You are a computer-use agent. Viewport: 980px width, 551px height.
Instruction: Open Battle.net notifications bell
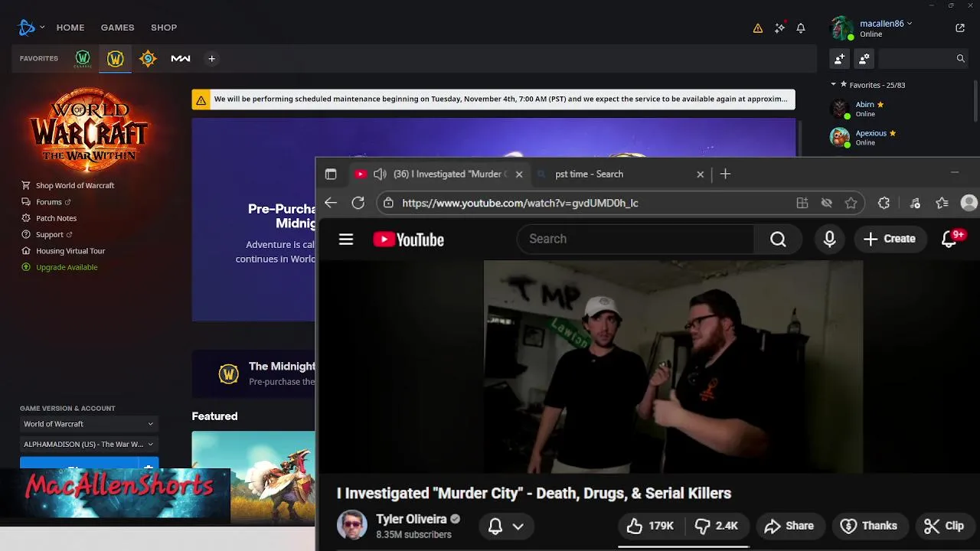(801, 28)
